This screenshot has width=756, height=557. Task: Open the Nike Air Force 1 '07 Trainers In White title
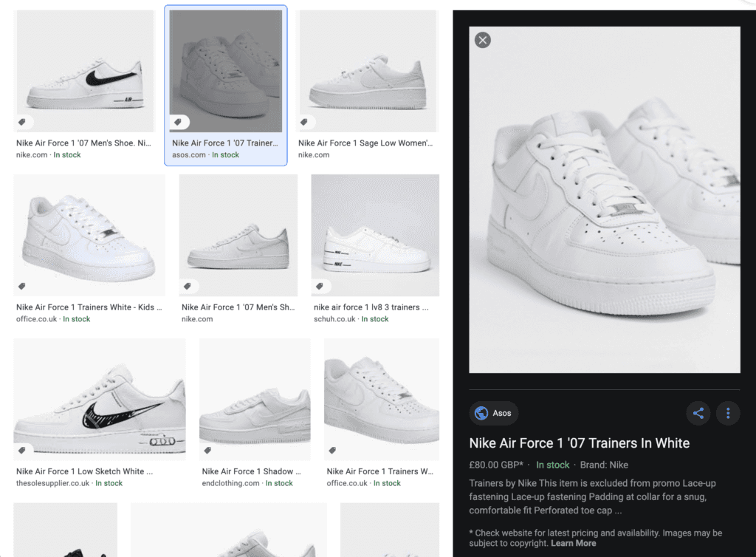(x=579, y=442)
